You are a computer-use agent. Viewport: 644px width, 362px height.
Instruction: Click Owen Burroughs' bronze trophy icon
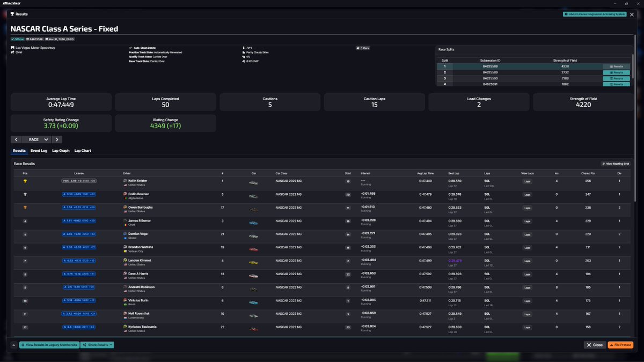point(25,208)
